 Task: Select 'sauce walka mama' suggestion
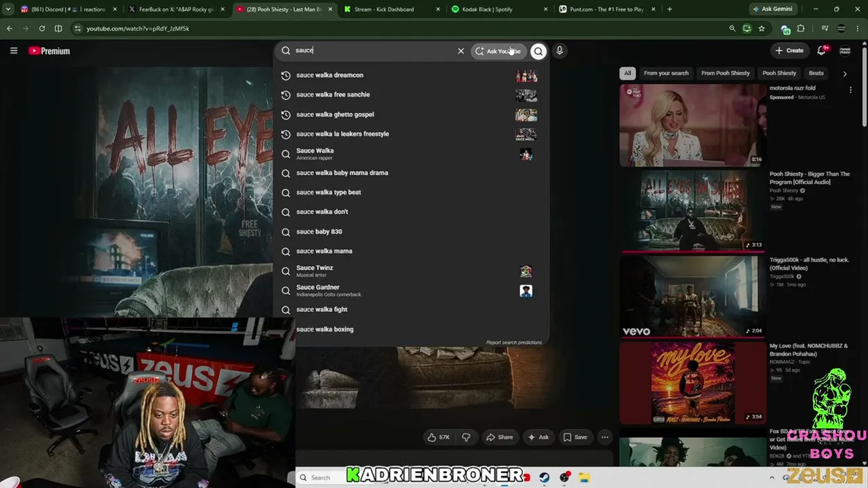point(410,251)
